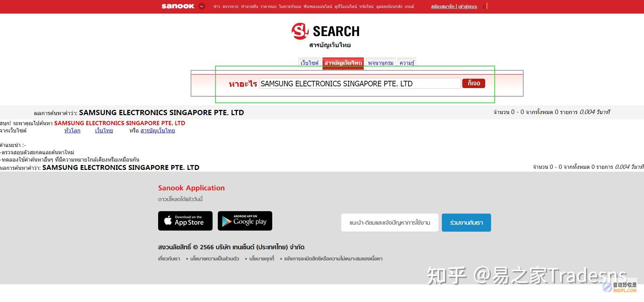Open the พจนานุกรม tab
Image resolution: width=644 pixels, height=302 pixels.
pos(380,63)
